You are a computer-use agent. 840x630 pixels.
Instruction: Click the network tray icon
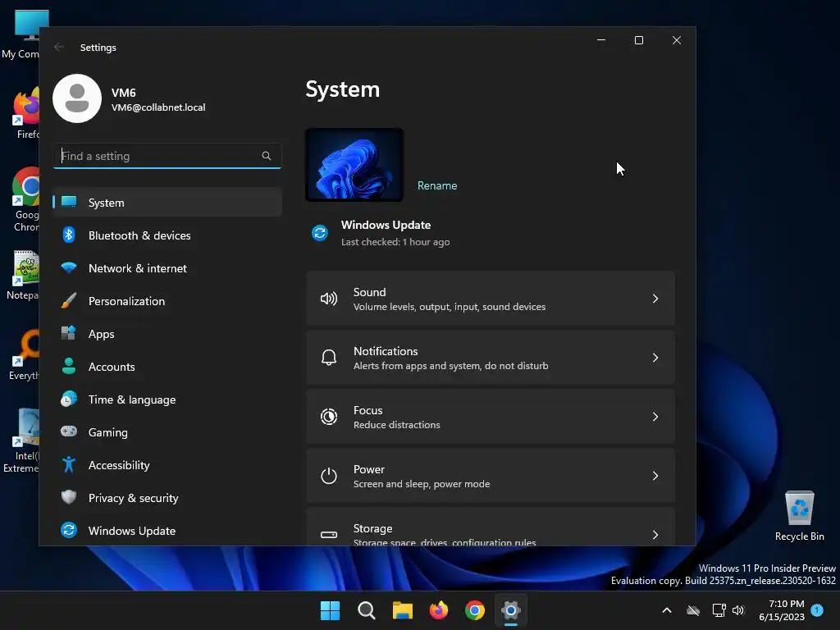click(x=719, y=610)
